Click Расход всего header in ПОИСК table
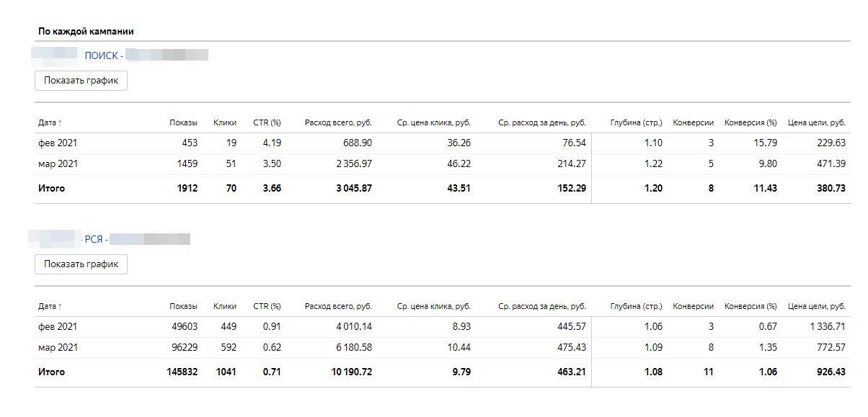Screen dimensions: 868x417 (x=338, y=122)
